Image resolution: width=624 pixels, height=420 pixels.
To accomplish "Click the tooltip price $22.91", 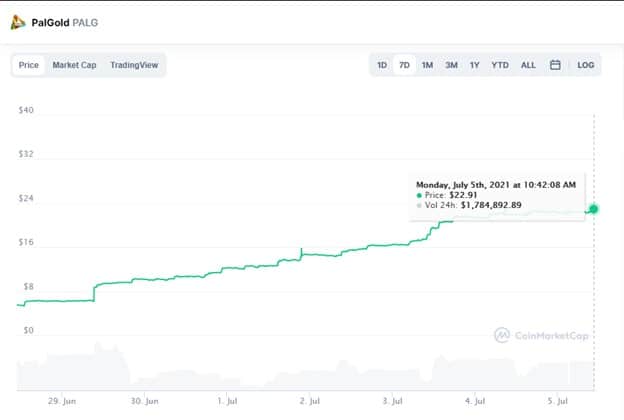I will point(463,195).
